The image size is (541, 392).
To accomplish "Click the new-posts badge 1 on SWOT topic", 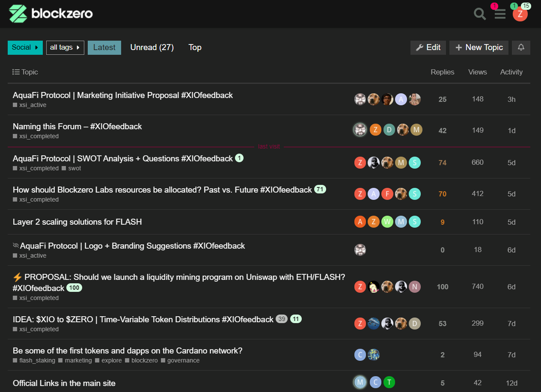I will coord(239,158).
